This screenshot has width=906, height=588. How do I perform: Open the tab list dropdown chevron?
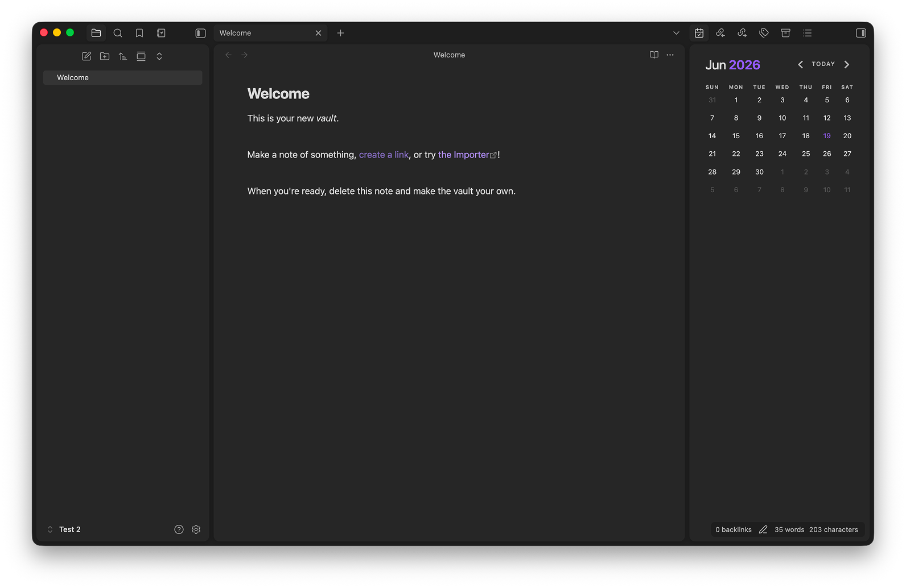tap(676, 33)
